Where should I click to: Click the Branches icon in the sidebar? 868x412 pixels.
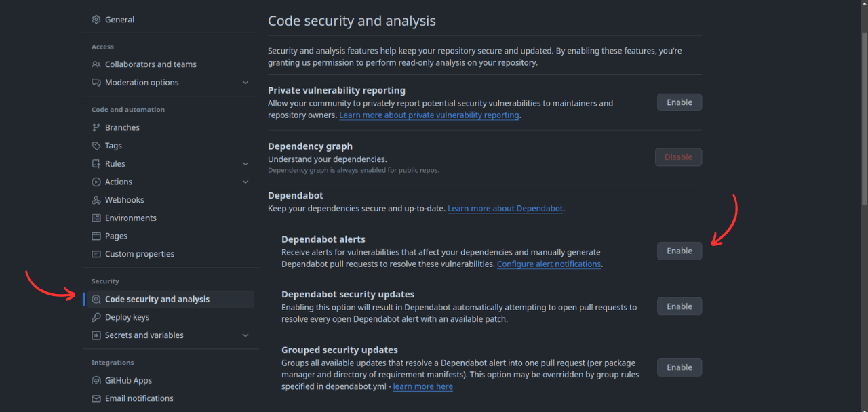(97, 127)
